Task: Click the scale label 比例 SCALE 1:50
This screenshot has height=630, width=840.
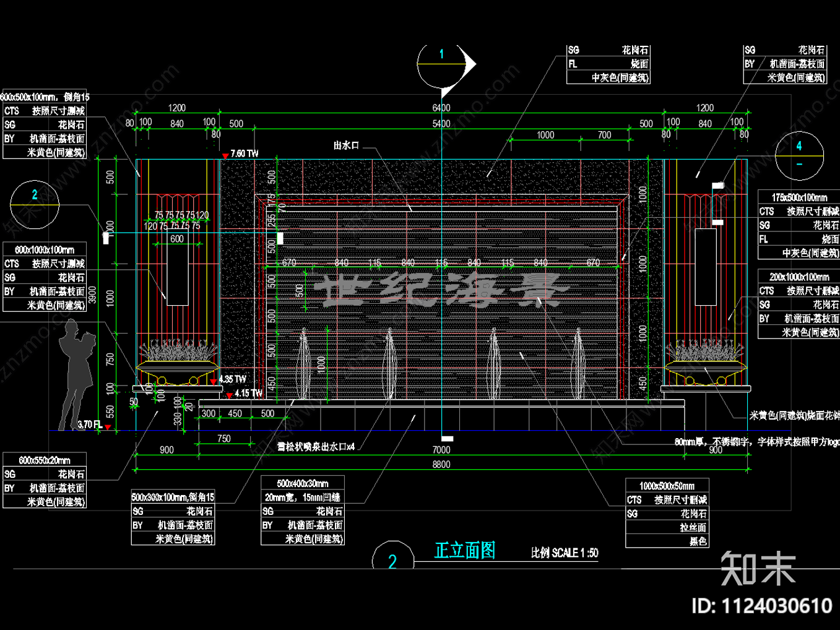Action: pyautogui.click(x=565, y=553)
